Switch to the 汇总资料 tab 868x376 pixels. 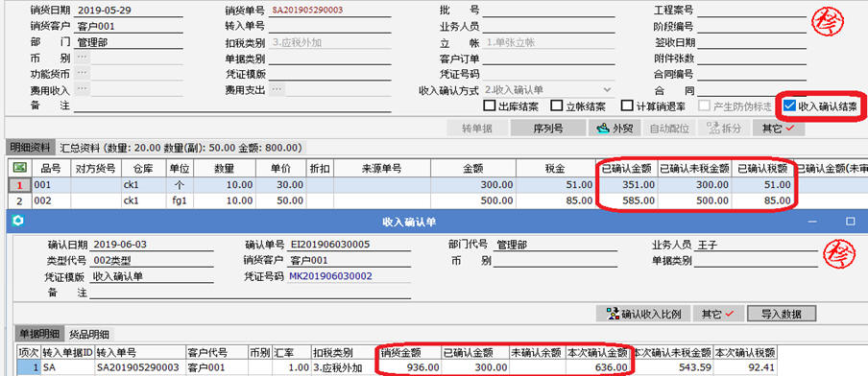(x=181, y=148)
